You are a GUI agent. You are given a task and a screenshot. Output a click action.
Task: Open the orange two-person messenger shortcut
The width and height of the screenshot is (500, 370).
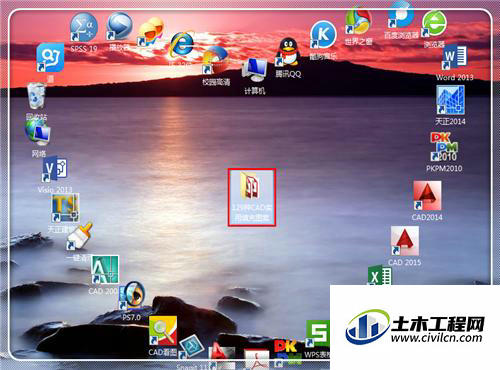point(151,33)
